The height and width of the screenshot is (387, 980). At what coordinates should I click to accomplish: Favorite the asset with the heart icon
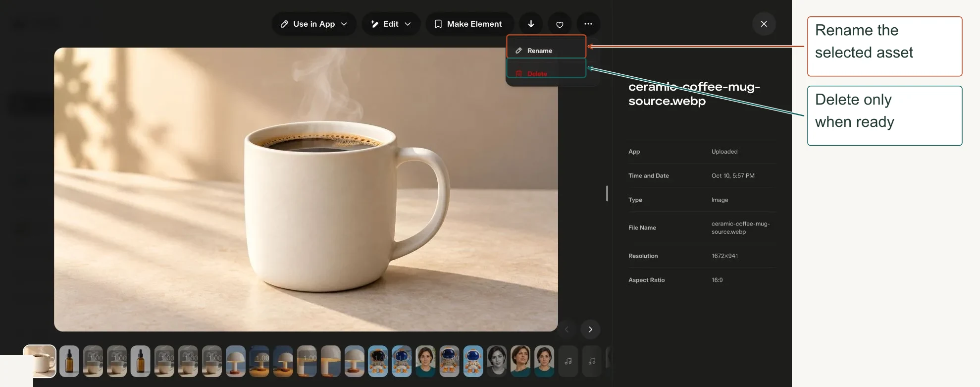pyautogui.click(x=560, y=24)
